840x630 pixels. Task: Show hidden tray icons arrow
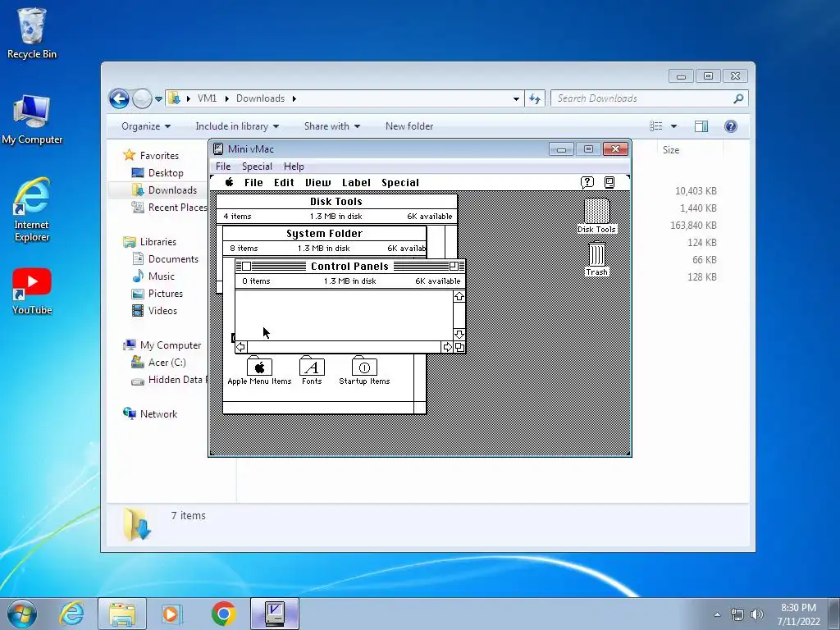click(717, 614)
